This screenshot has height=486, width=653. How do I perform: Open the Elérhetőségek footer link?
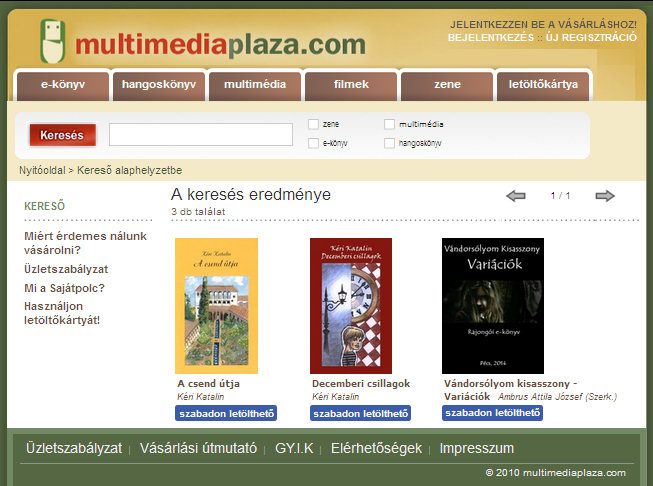click(376, 448)
